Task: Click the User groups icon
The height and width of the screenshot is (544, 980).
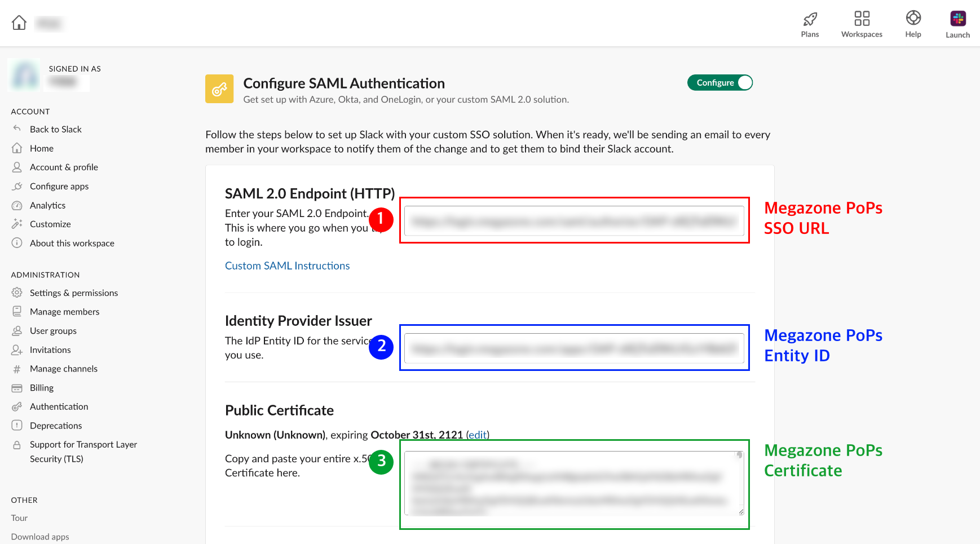Action: [17, 330]
